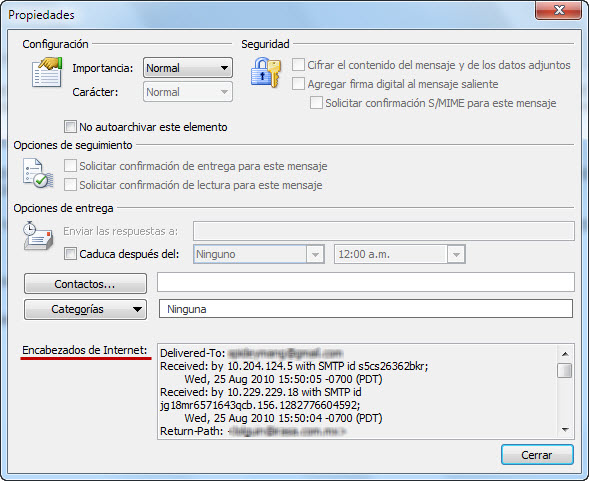Open the Importancia dropdown
Screen dimensions: 589x481
click(x=188, y=68)
